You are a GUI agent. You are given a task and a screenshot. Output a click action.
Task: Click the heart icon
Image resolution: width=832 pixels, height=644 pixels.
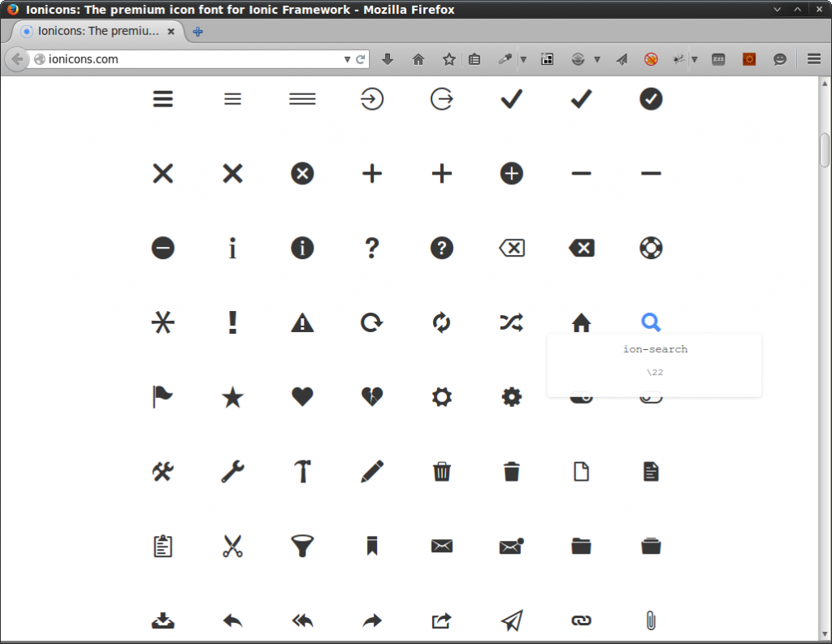coord(302,396)
